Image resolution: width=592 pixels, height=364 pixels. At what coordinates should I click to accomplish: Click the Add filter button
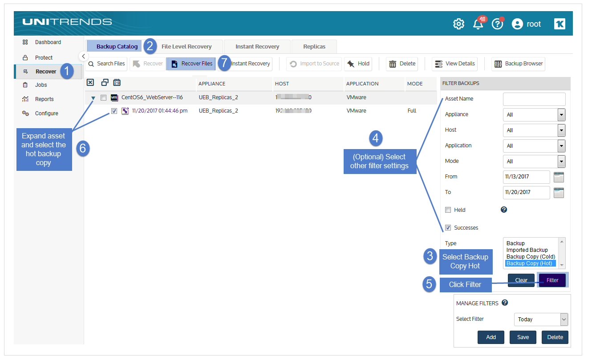491,337
